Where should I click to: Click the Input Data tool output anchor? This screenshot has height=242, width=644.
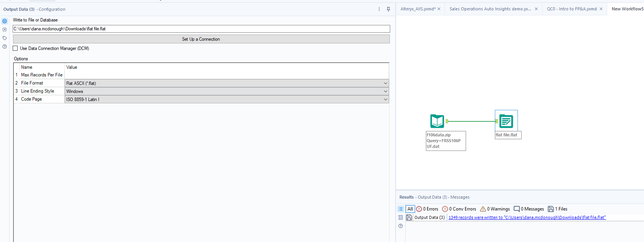447,121
